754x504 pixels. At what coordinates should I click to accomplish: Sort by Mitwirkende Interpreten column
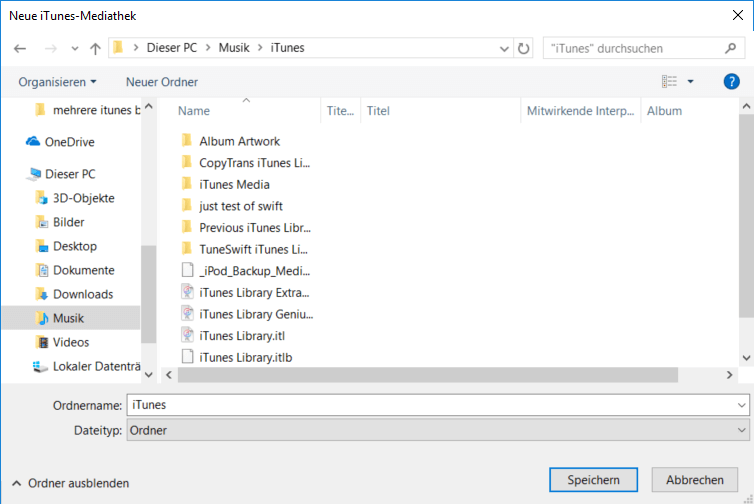tap(580, 111)
